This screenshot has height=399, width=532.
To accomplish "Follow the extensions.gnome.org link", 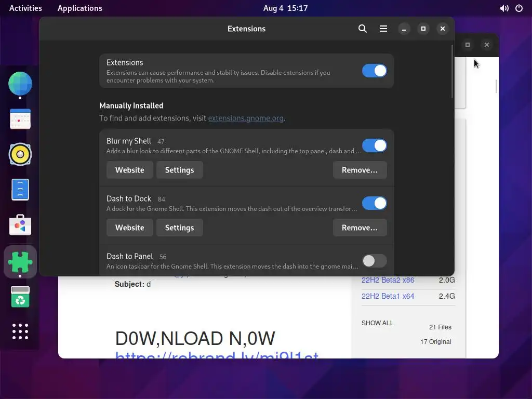I will (x=246, y=118).
